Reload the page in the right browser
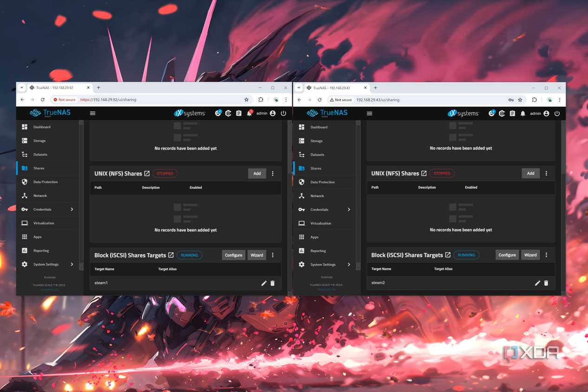 (x=320, y=100)
